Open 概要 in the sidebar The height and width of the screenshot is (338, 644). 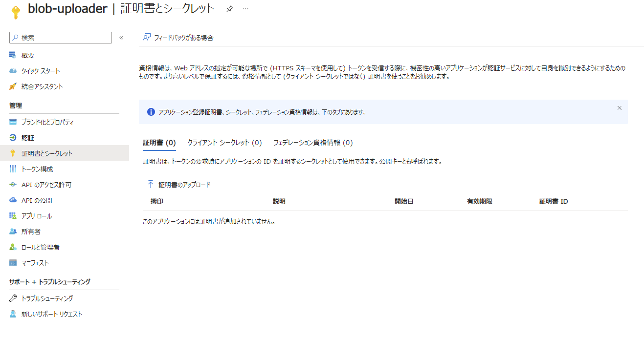click(x=28, y=55)
